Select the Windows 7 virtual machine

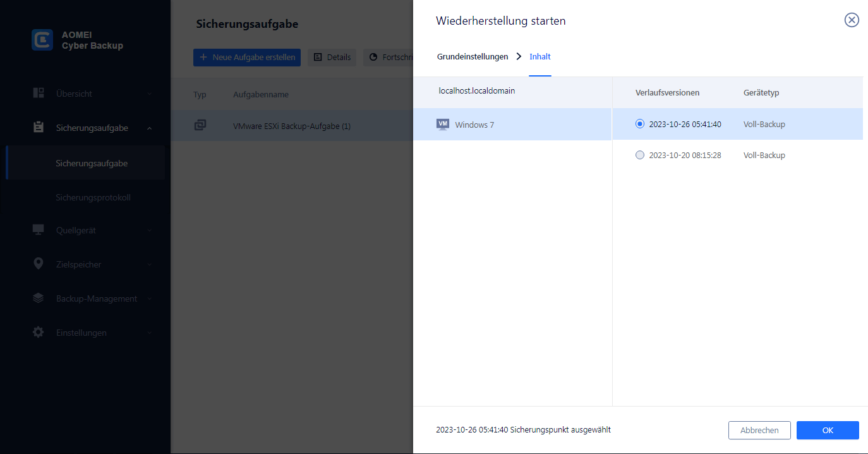coord(512,125)
